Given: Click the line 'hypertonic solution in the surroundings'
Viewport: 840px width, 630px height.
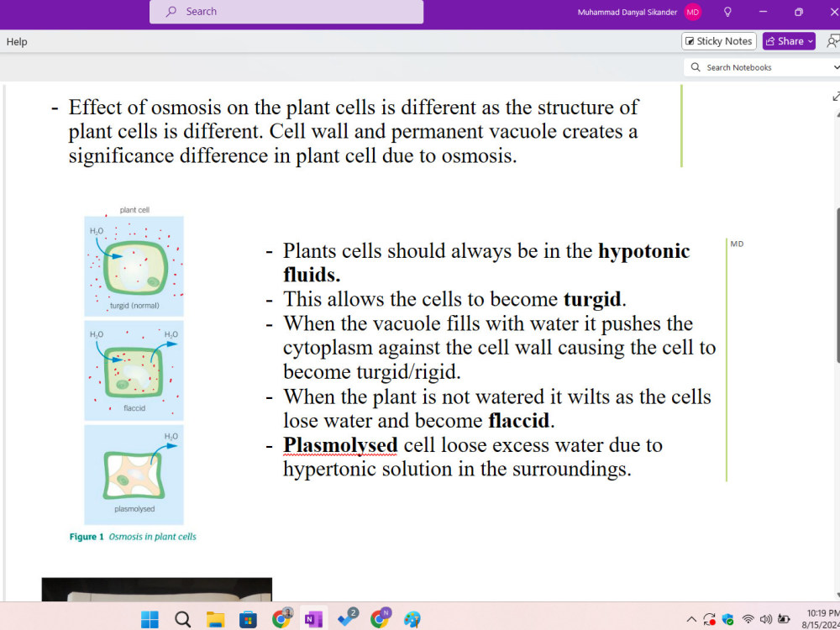Looking at the screenshot, I should pos(457,470).
